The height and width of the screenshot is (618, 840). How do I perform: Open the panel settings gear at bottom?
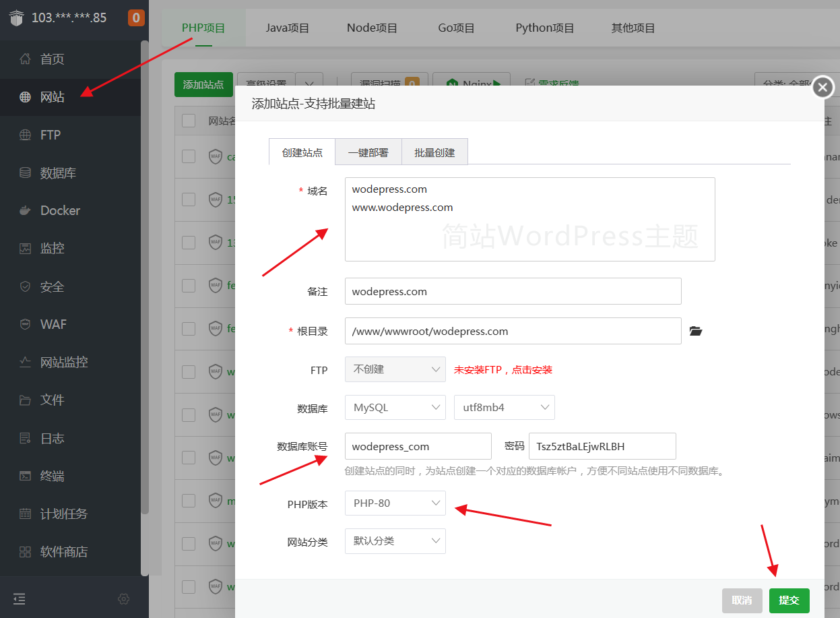[123, 598]
